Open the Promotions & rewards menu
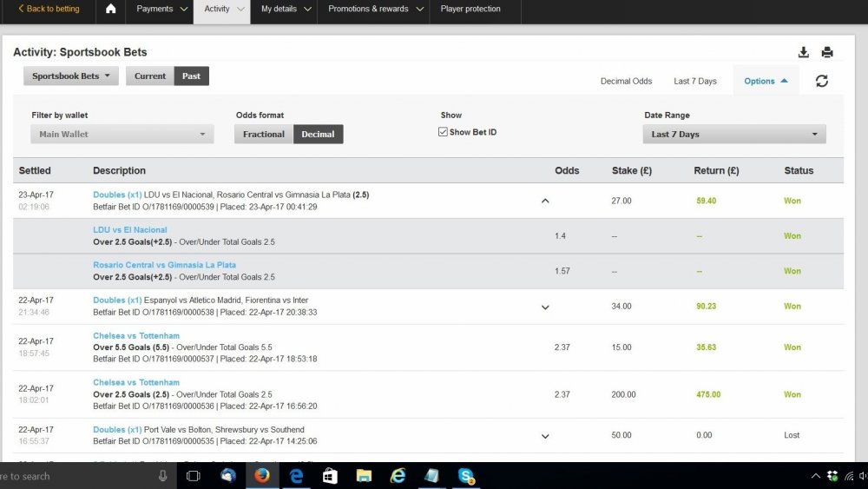 tap(374, 9)
